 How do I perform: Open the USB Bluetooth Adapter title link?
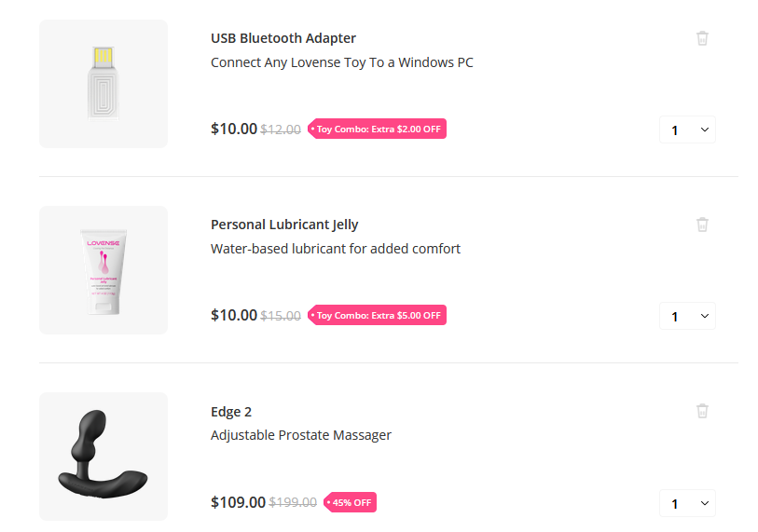283,38
